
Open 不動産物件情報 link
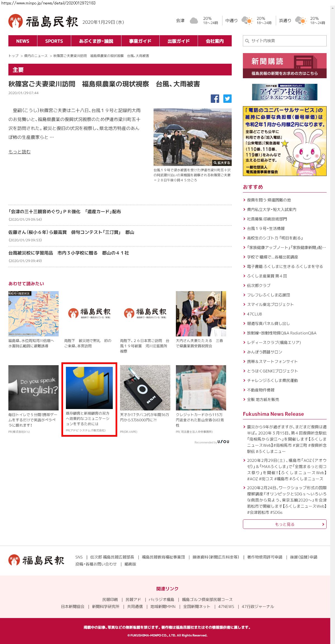(261, 390)
